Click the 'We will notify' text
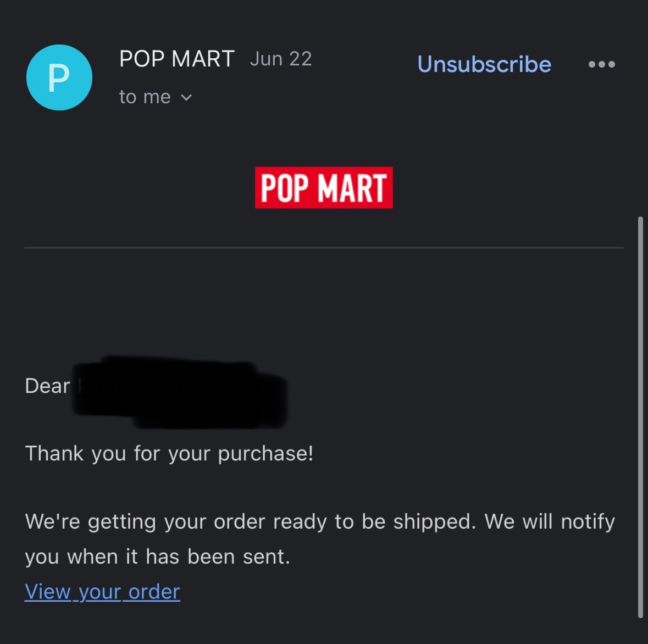Screen dimensions: 648x644 point(550,521)
